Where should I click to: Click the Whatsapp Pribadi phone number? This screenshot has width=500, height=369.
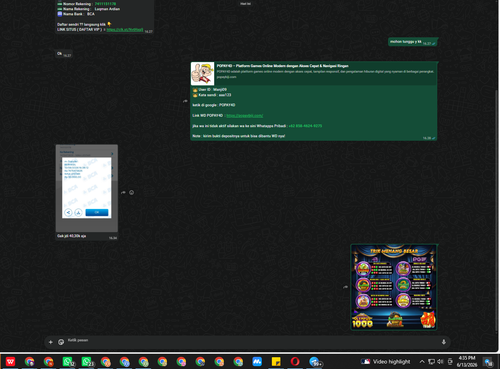(x=305, y=126)
